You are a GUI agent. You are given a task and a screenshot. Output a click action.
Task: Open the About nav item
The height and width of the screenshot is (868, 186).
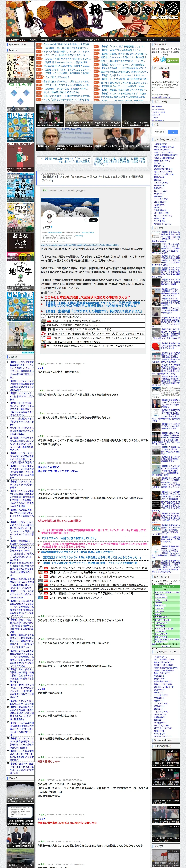(33, 40)
